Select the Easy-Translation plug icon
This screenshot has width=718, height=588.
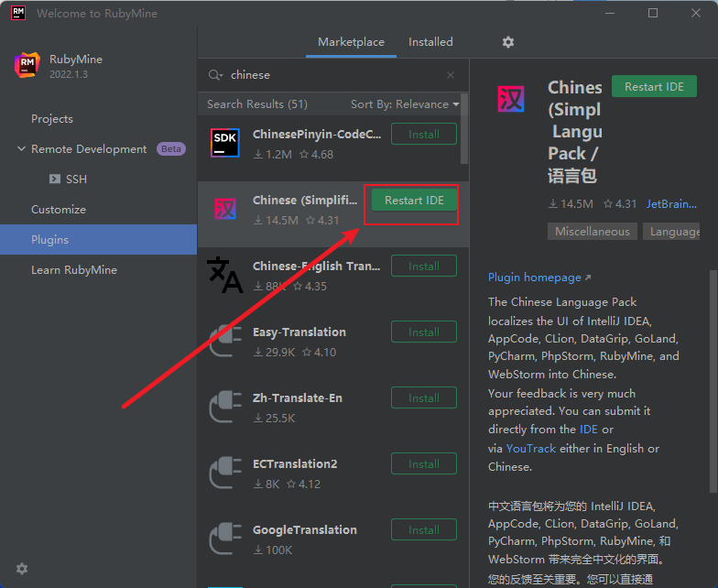coord(225,341)
